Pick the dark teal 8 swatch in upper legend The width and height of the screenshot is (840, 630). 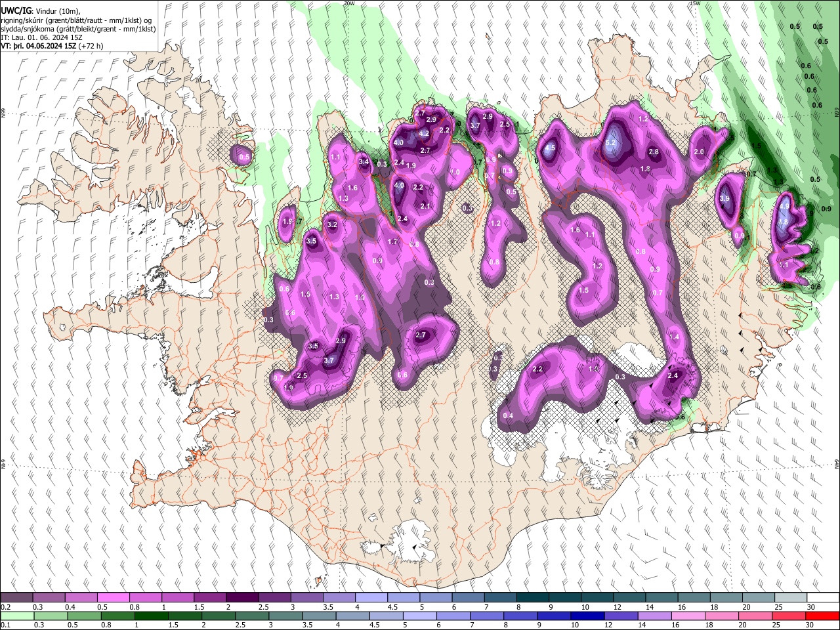click(x=532, y=598)
